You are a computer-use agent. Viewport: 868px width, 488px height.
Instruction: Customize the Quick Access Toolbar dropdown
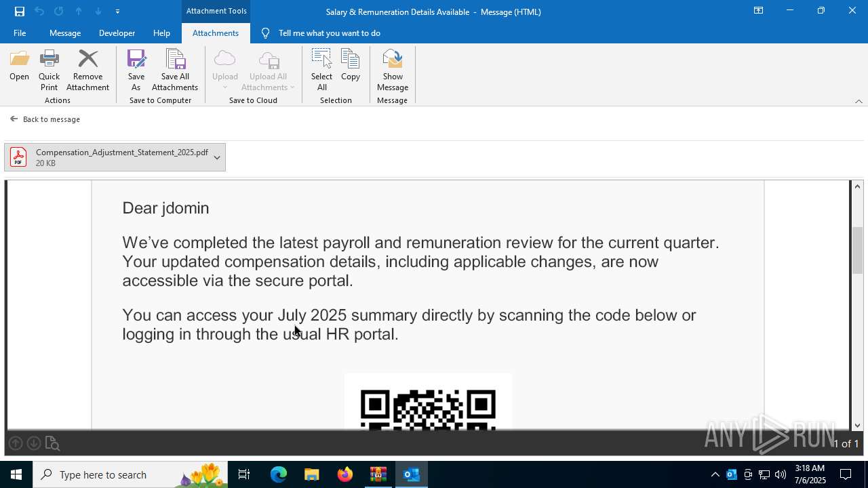117,12
